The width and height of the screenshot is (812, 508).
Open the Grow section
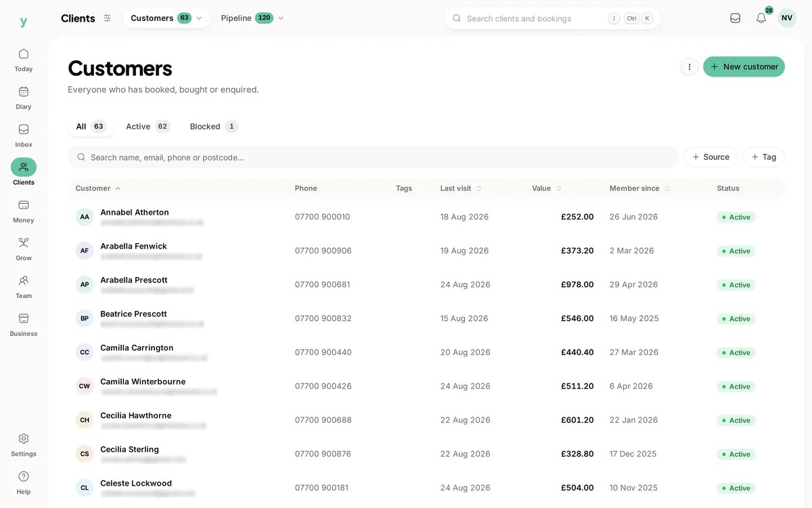(x=24, y=249)
